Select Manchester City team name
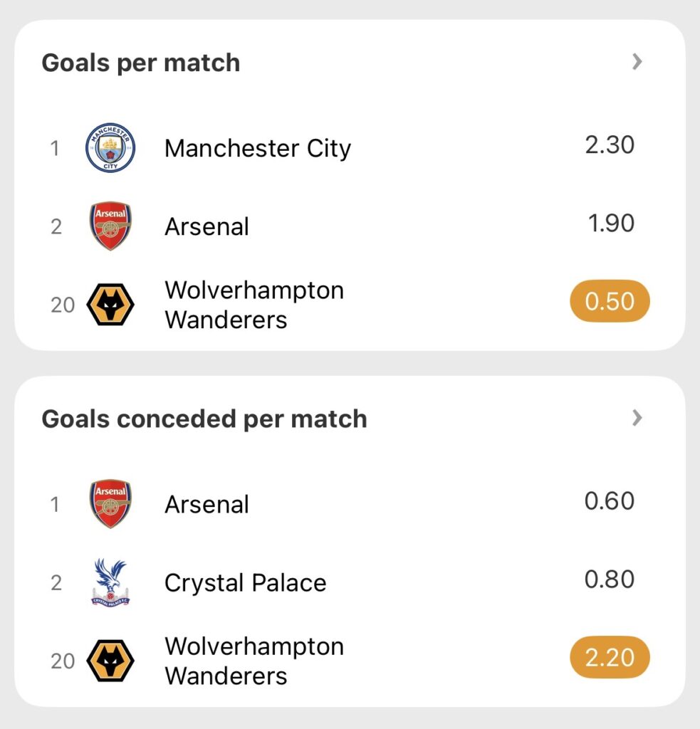The width and height of the screenshot is (700, 729). pyautogui.click(x=258, y=148)
